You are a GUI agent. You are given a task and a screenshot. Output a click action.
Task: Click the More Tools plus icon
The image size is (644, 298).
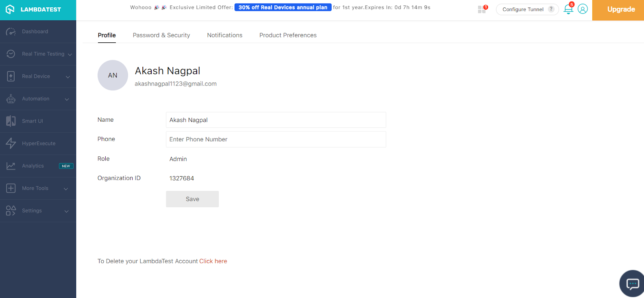point(11,188)
